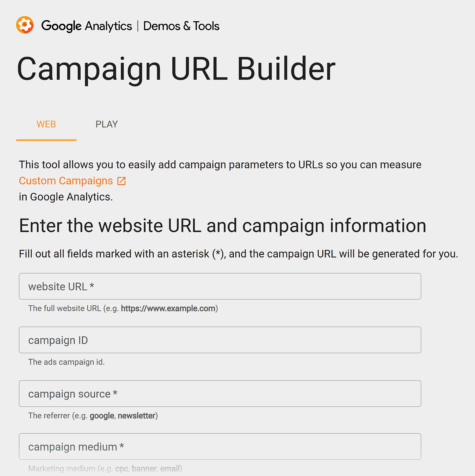The height and width of the screenshot is (476, 475).
Task: Open the external-link icon beside Custom Campaigns
Action: (121, 181)
